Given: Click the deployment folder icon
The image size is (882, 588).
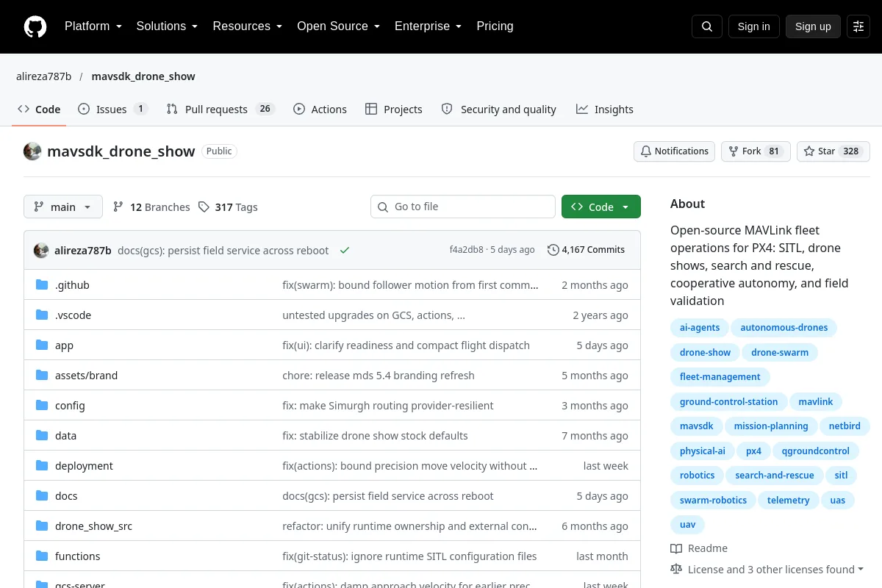Looking at the screenshot, I should coord(42,466).
